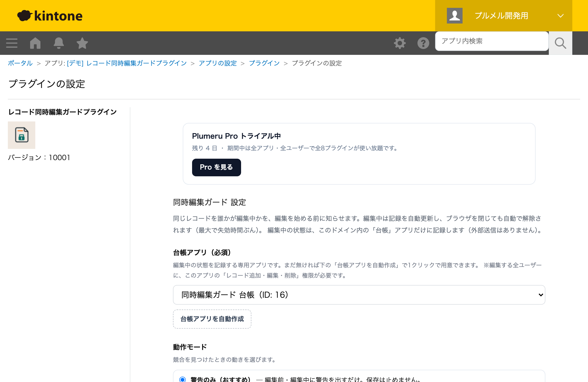This screenshot has height=382, width=588.
Task: Open the ポータル breadcrumb link
Action: click(20, 63)
